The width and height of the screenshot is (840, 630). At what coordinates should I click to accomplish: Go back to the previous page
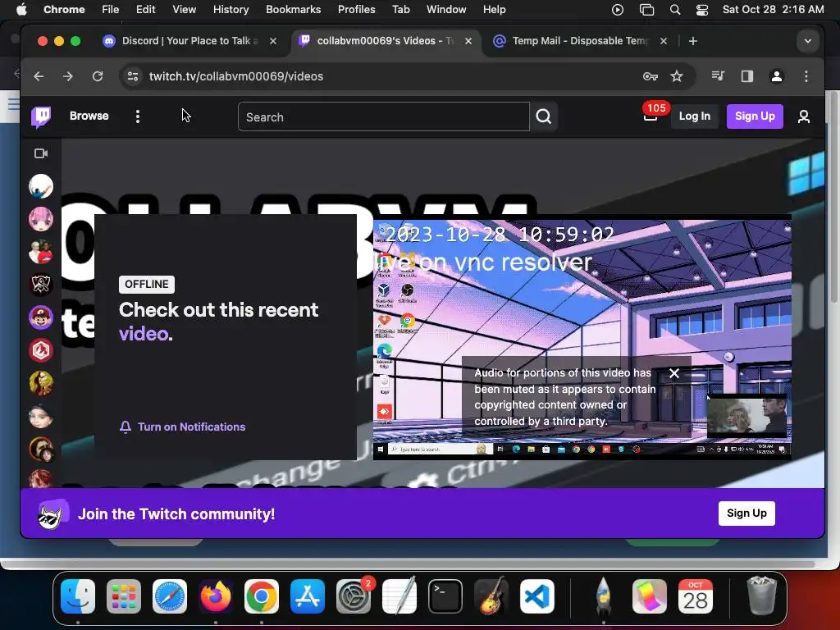click(x=39, y=76)
